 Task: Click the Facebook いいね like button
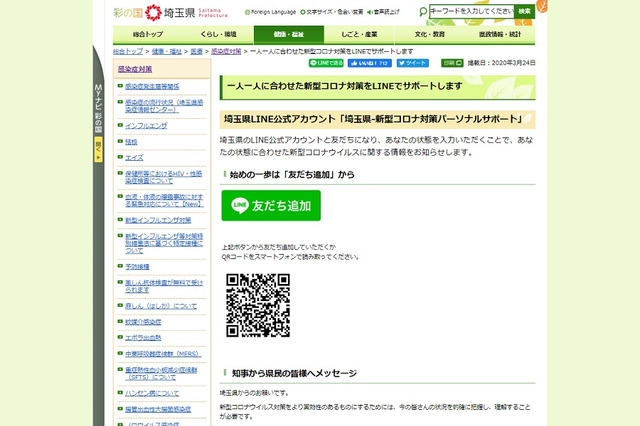[369, 63]
